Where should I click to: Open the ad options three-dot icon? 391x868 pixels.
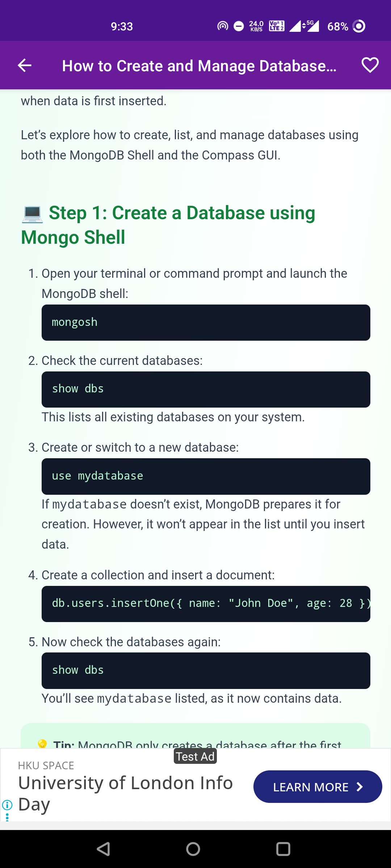[7, 817]
